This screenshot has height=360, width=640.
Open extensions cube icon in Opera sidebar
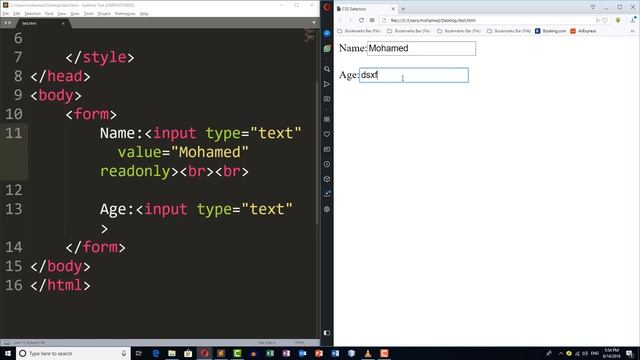[327, 179]
